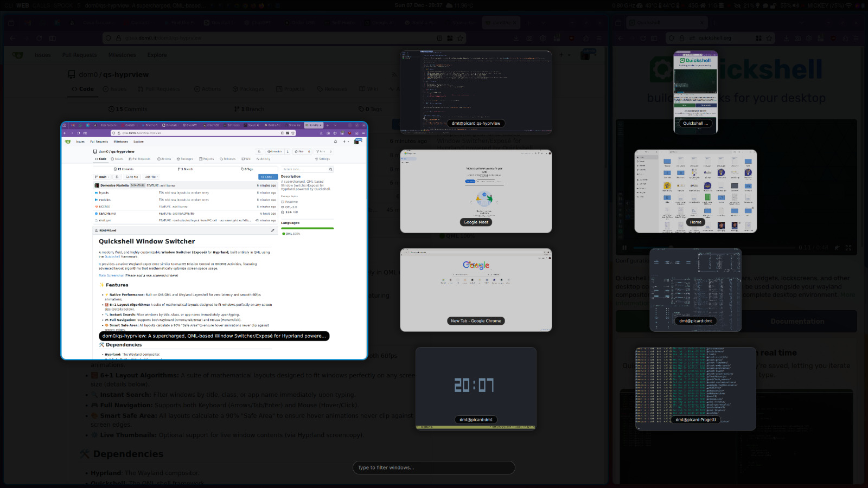The image size is (868, 488).
Task: Switch to the Quickshell browser window thumbnail
Action: pos(695,92)
